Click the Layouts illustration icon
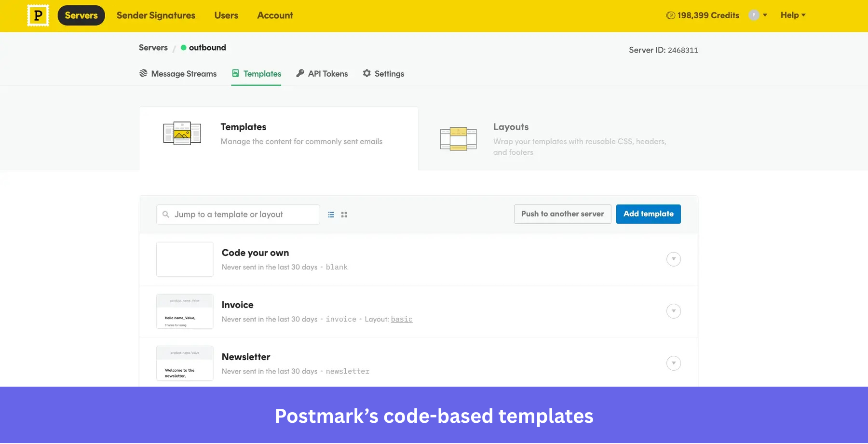This screenshot has width=868, height=444. pos(459,139)
